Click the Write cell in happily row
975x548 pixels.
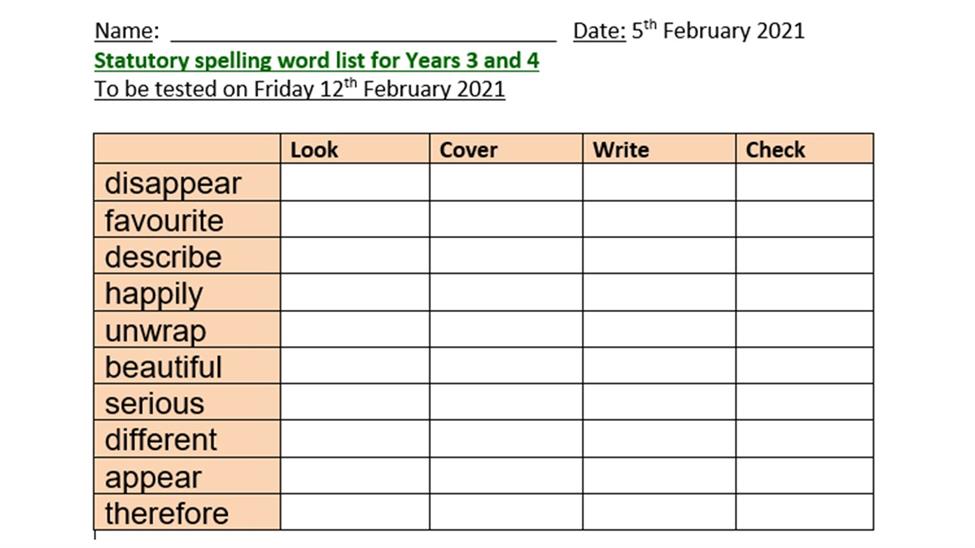[659, 292]
